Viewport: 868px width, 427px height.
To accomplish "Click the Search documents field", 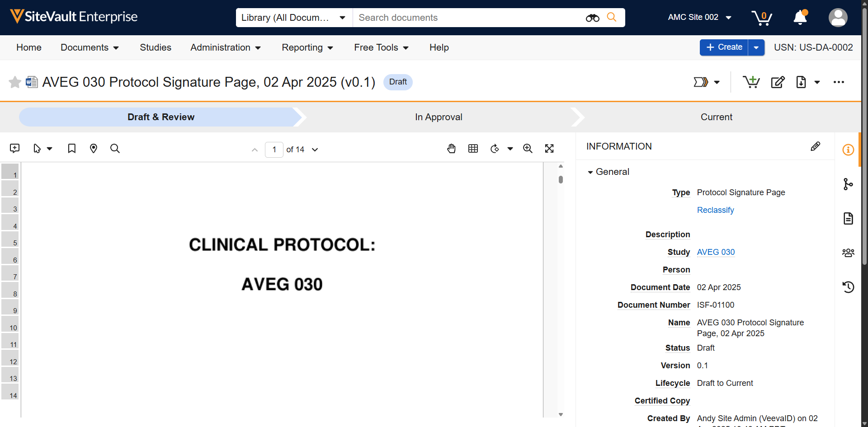I will coord(468,18).
